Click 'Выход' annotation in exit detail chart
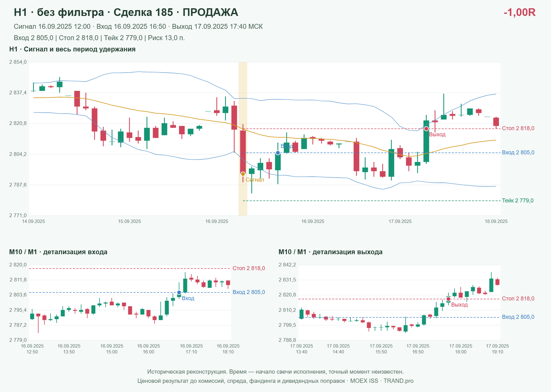The width and height of the screenshot is (551, 392). pos(459,305)
